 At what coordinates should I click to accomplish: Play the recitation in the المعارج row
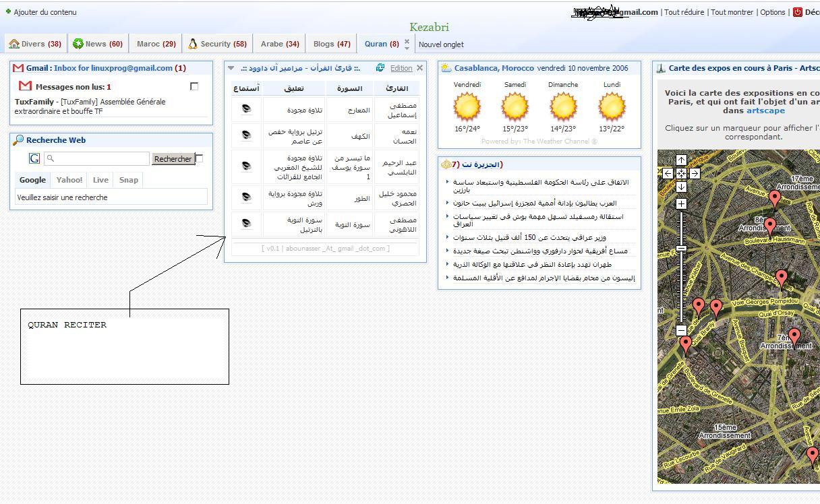[x=246, y=109]
